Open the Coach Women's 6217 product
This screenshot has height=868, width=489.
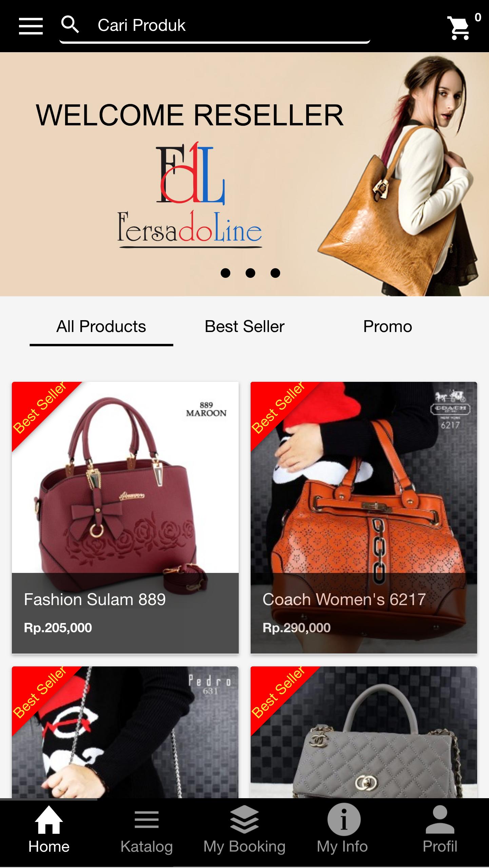[x=364, y=517]
